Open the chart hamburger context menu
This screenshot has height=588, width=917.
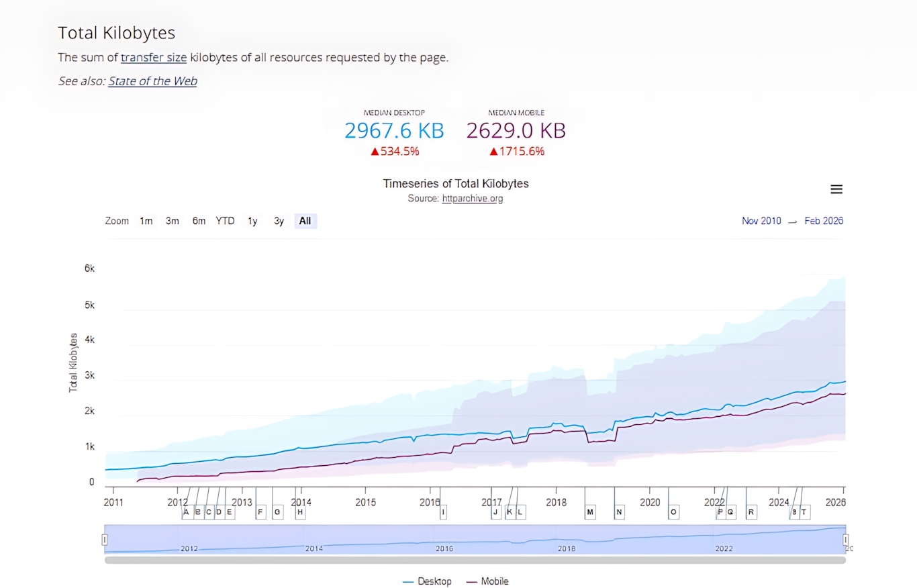(x=836, y=189)
